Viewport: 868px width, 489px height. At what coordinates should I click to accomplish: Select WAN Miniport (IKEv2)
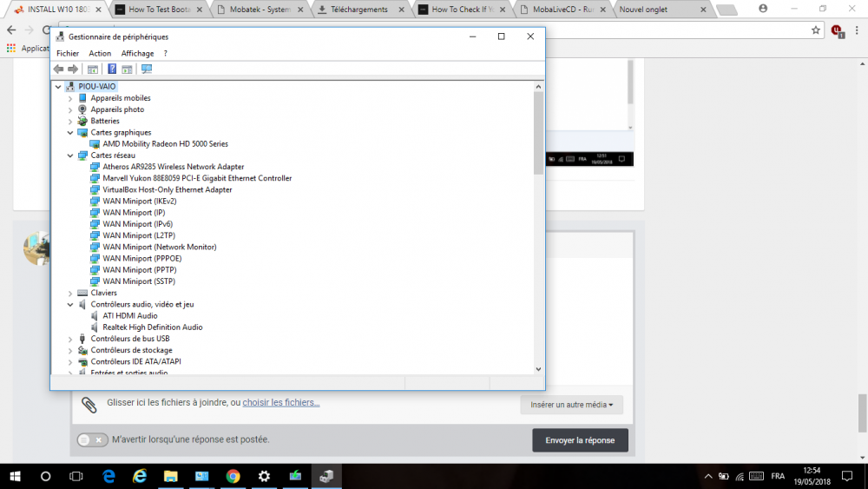(140, 202)
